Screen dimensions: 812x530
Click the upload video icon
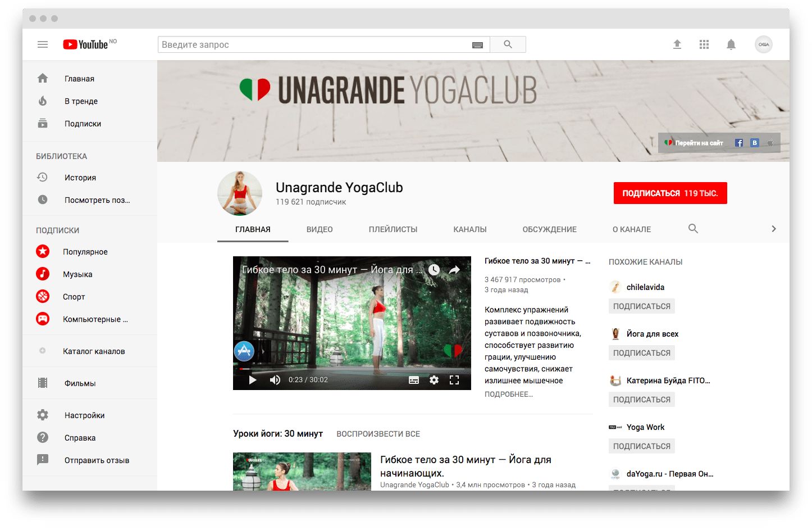coord(677,44)
